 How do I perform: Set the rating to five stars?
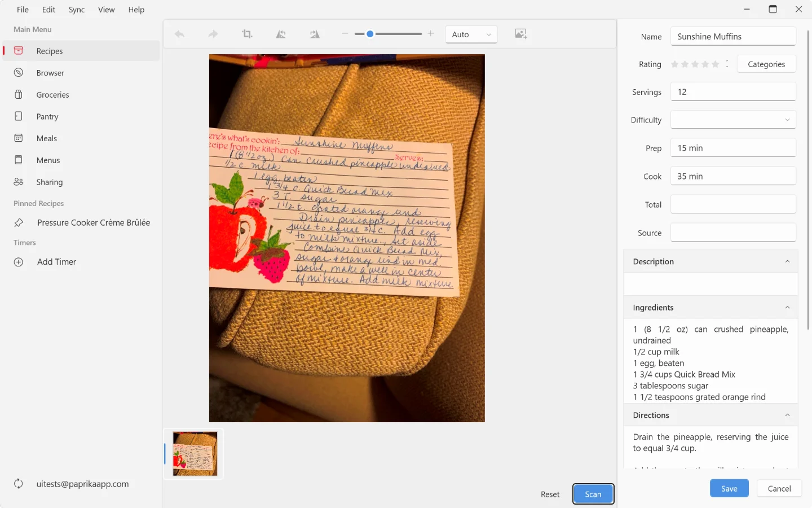pos(716,64)
